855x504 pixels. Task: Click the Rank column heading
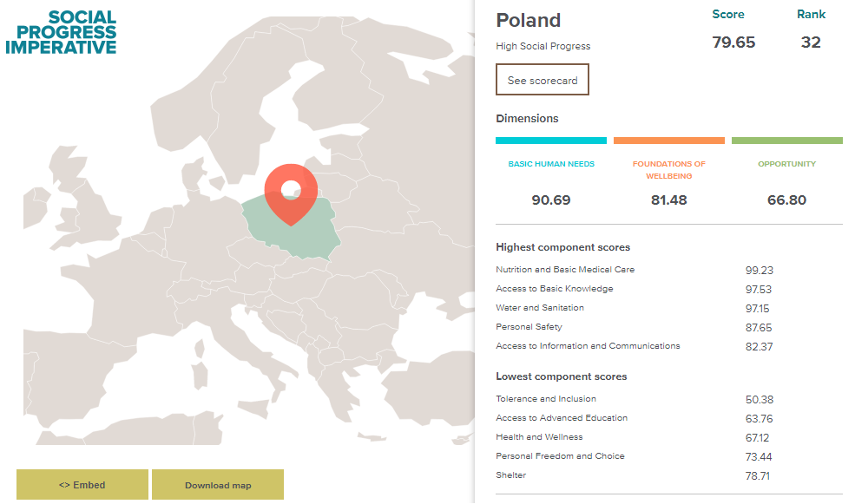[812, 15]
